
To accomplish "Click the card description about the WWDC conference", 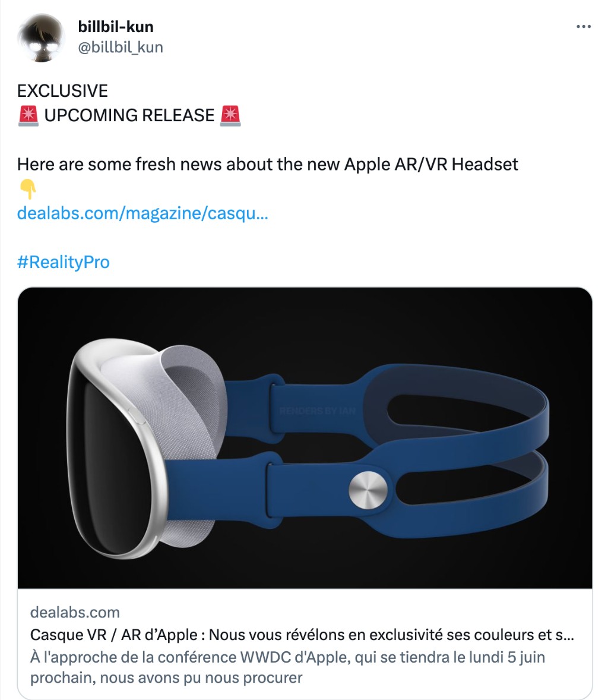I will [288, 667].
